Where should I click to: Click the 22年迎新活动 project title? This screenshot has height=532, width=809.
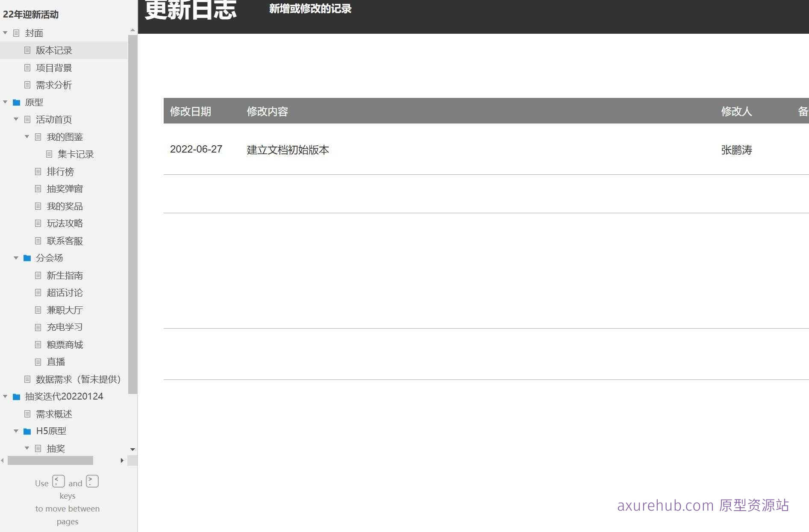pyautogui.click(x=31, y=15)
